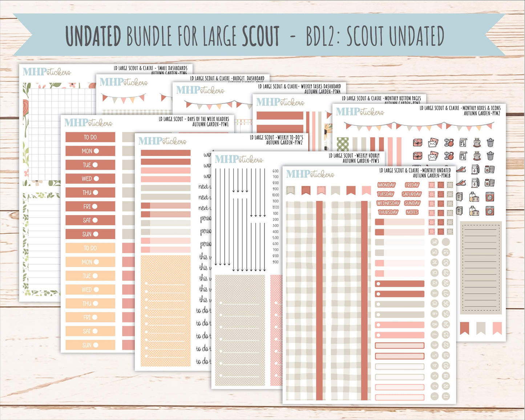
Task: Click the upper gas pump icon
Action: point(476,169)
